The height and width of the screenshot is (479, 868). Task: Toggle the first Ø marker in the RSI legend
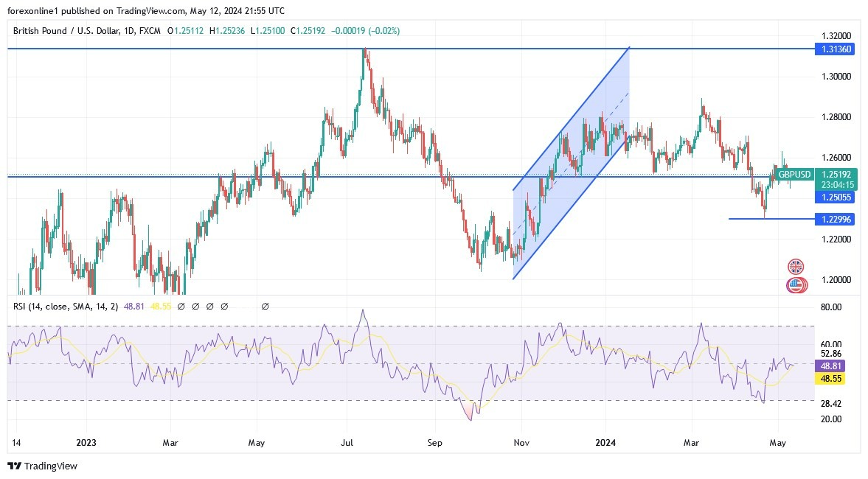click(x=181, y=306)
